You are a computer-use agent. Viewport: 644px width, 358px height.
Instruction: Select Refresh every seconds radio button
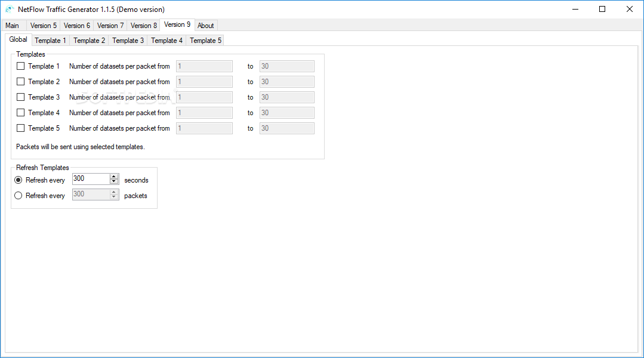coord(18,180)
